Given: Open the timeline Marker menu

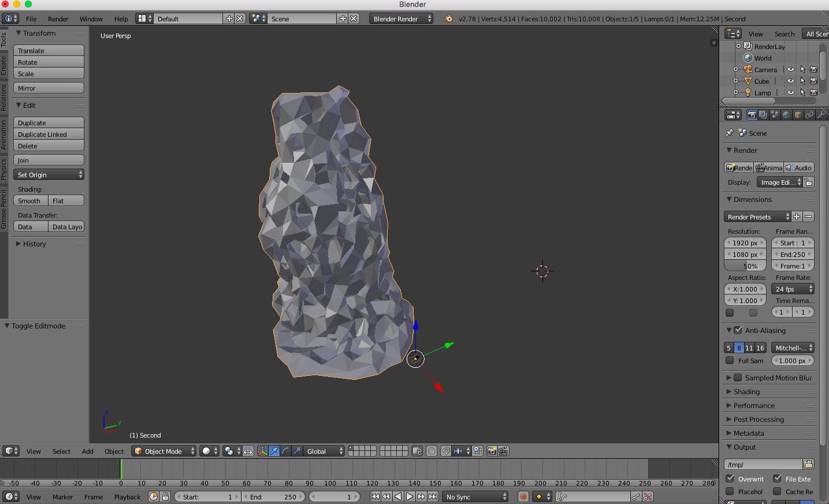Looking at the screenshot, I should click(62, 496).
